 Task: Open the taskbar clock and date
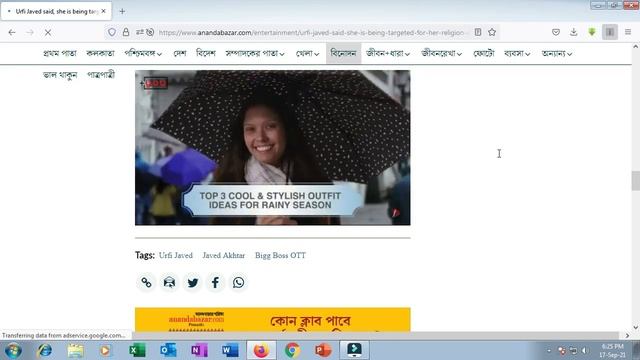612,351
